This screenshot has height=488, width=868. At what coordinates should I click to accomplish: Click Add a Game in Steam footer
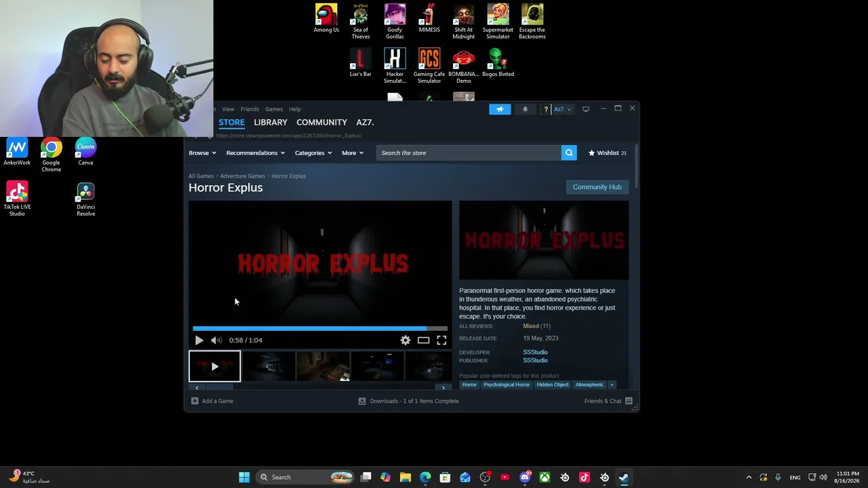pos(212,401)
